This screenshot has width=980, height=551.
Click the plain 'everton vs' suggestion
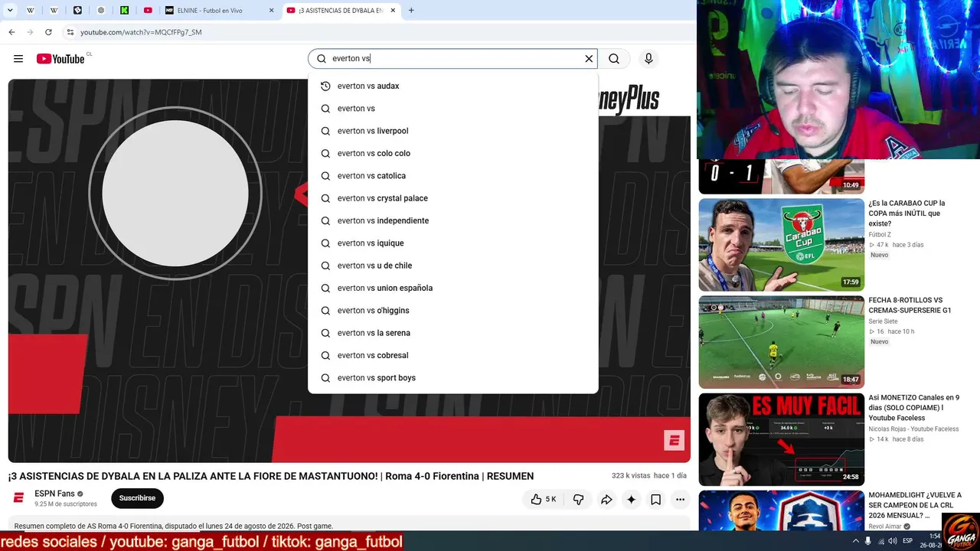coord(453,109)
